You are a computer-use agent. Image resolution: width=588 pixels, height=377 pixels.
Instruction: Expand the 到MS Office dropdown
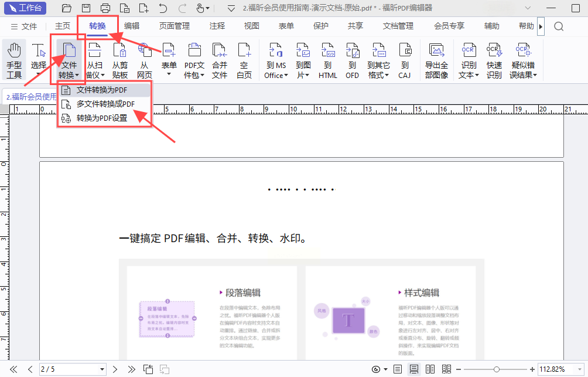click(275, 75)
